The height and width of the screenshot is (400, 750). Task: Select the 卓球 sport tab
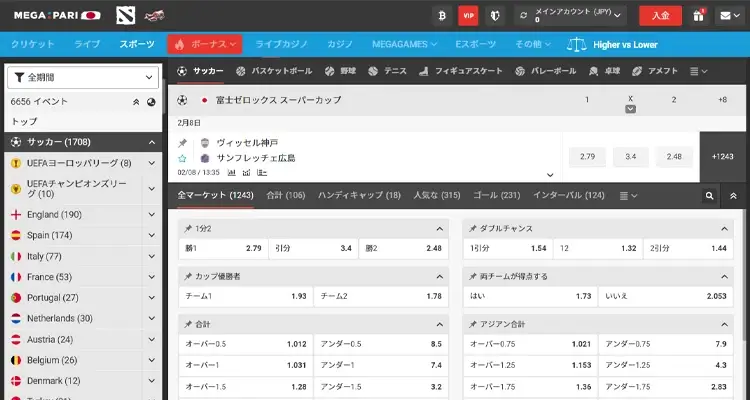[x=605, y=71]
